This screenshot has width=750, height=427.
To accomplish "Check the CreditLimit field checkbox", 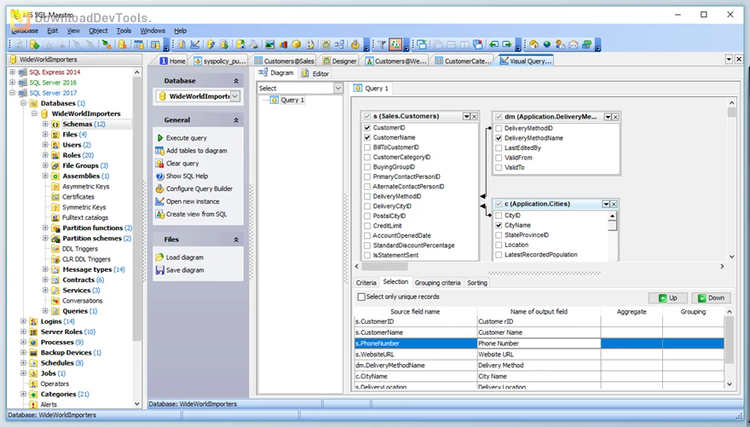I will tap(367, 226).
